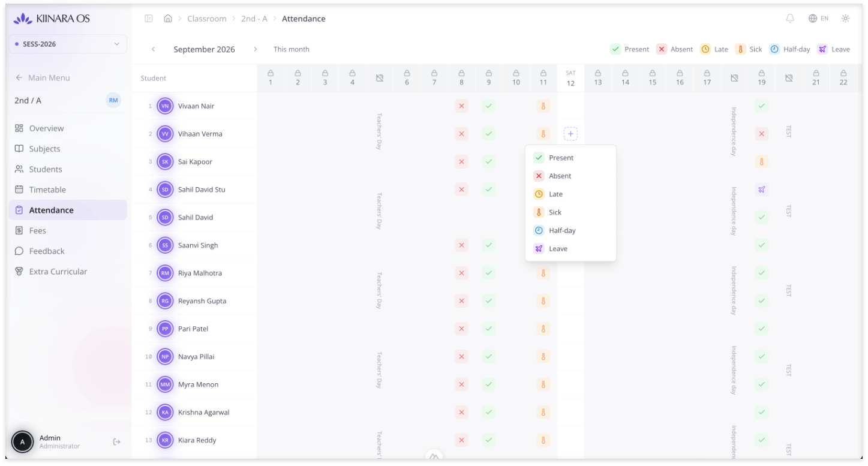Select Absent in the status popup

570,176
